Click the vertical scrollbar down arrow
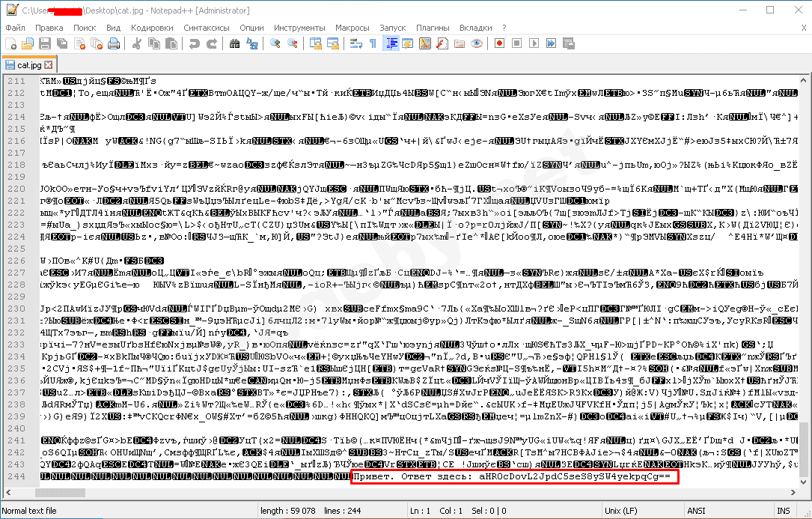 coord(803,482)
